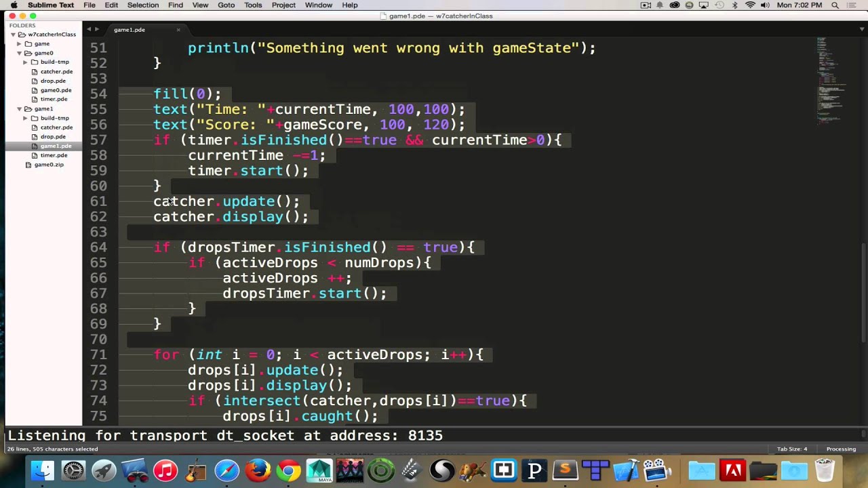Open the Trash in the dock

point(825,470)
